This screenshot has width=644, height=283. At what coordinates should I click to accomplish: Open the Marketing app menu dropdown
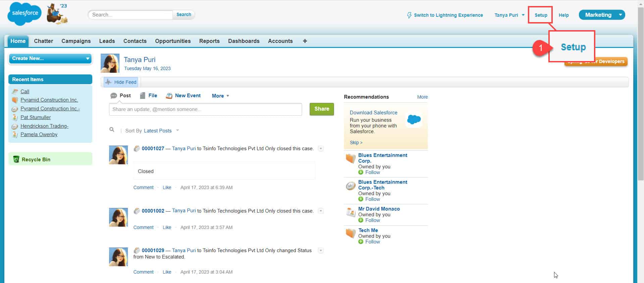tap(620, 15)
